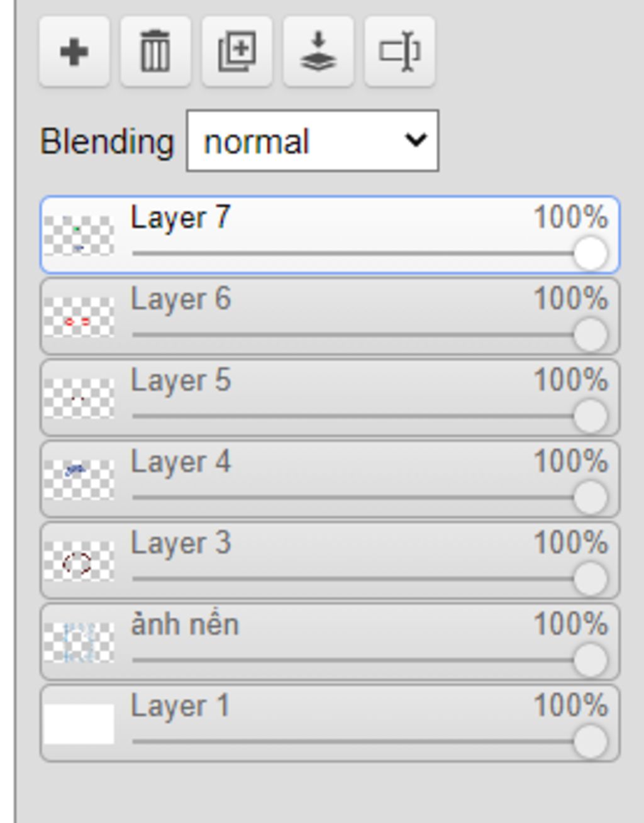Delete layer using the trash icon
The height and width of the screenshot is (823, 644).
point(155,52)
